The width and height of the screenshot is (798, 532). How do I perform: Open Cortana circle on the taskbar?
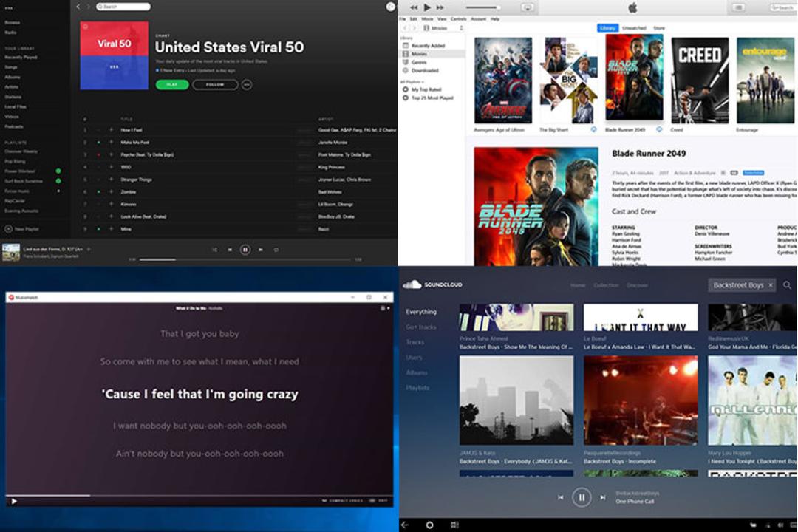pos(429,525)
